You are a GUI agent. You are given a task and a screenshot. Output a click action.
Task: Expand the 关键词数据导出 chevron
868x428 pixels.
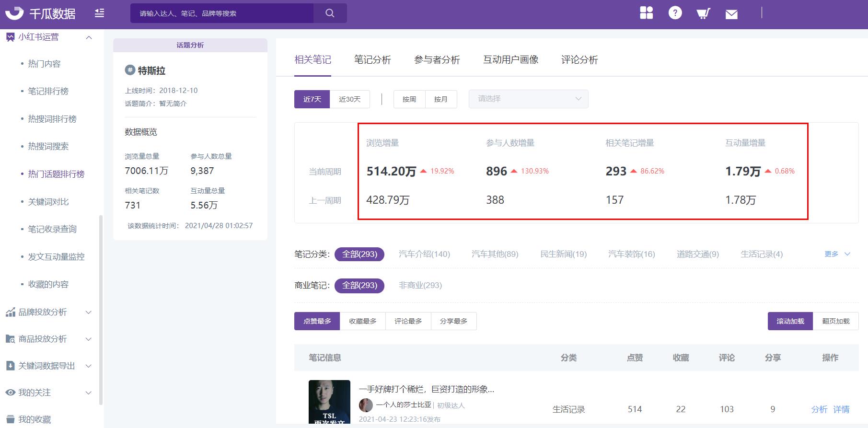coord(88,366)
